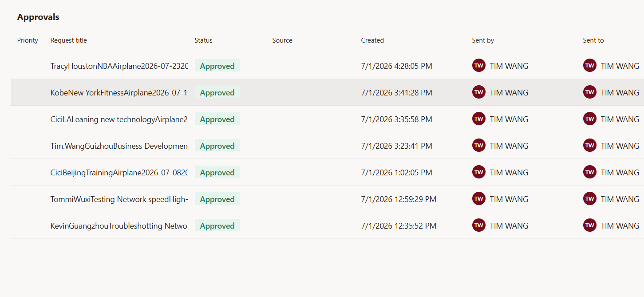The image size is (644, 297).
Task: Click Sent by avatar on the 3:35:58 PM row
Action: pos(479,119)
